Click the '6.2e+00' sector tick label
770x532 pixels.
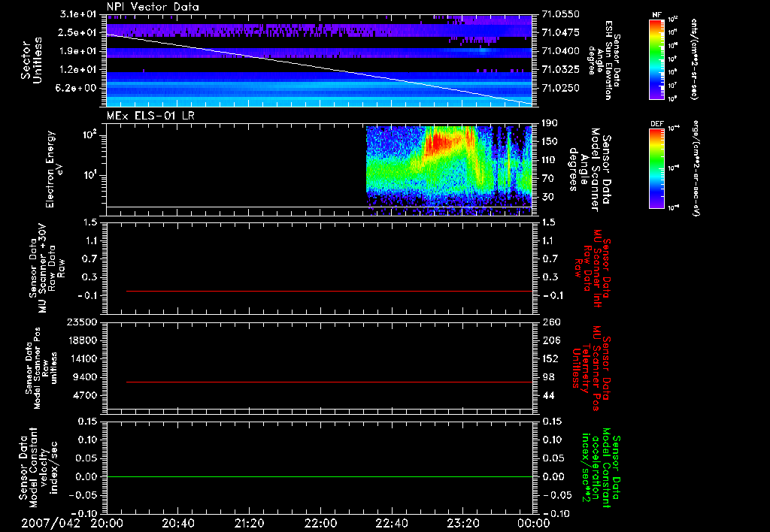point(77,88)
